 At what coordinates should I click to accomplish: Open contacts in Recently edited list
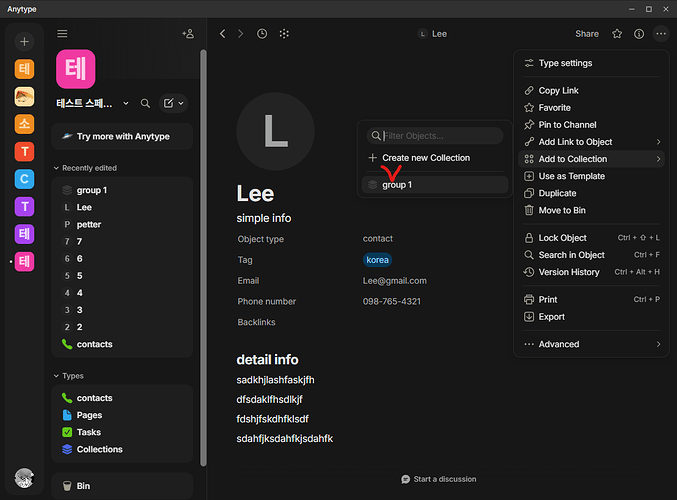tap(122, 344)
